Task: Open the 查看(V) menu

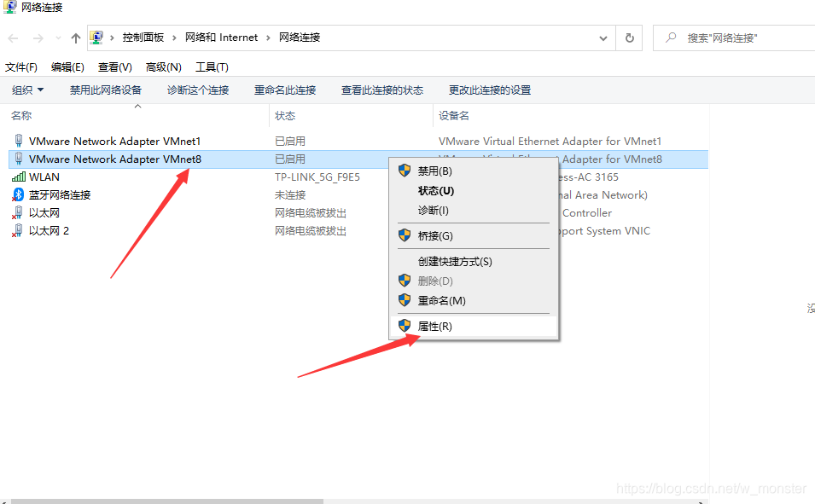Action: click(x=115, y=67)
